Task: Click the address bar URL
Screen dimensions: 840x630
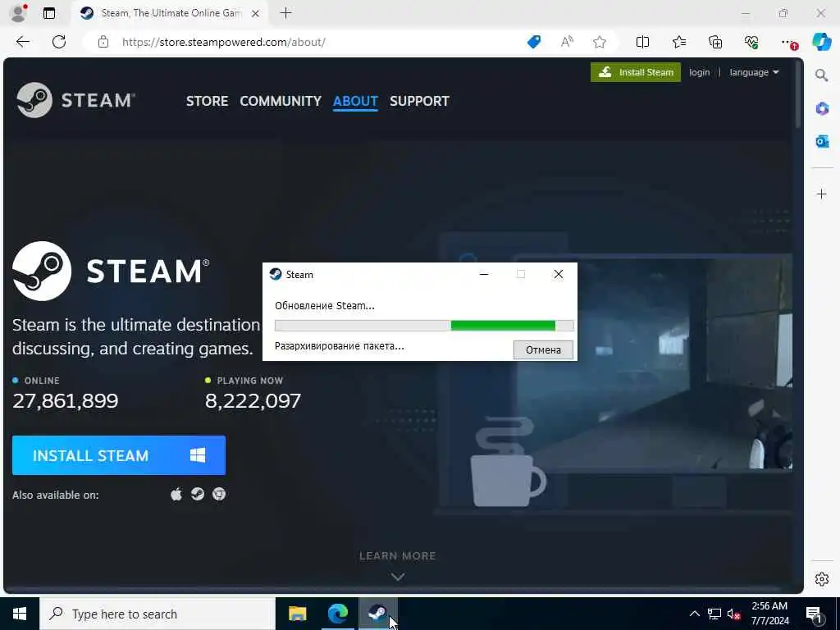Action: point(223,42)
